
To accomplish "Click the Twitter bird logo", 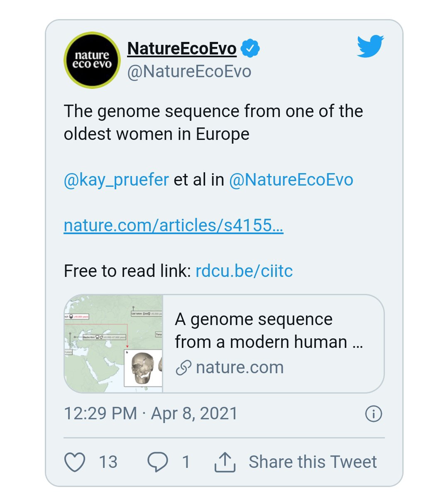I will click(x=370, y=46).
